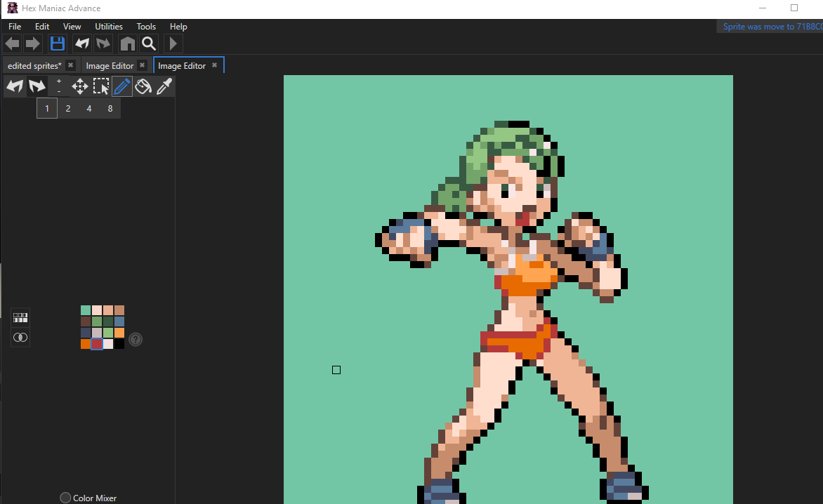This screenshot has width=823, height=504.
Task: Toggle the palette grid view icon
Action: click(x=20, y=317)
